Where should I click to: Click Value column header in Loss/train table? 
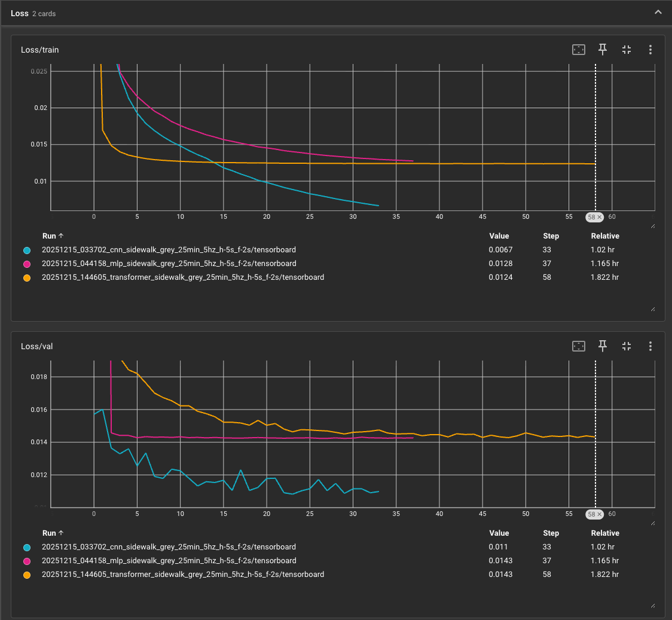click(x=499, y=236)
